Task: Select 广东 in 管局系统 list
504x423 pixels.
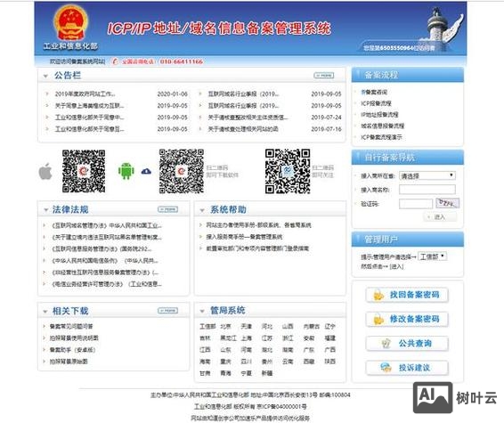Action: [309, 350]
